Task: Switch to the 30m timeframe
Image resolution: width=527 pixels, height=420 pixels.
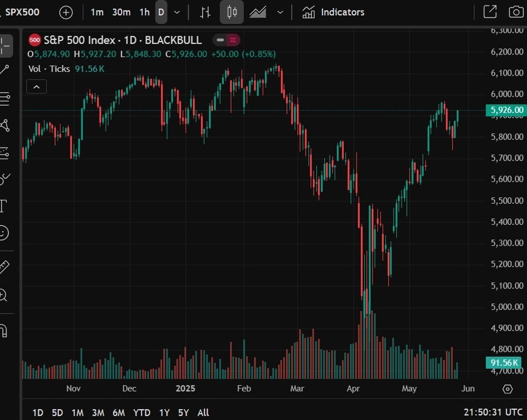Action: pos(121,12)
